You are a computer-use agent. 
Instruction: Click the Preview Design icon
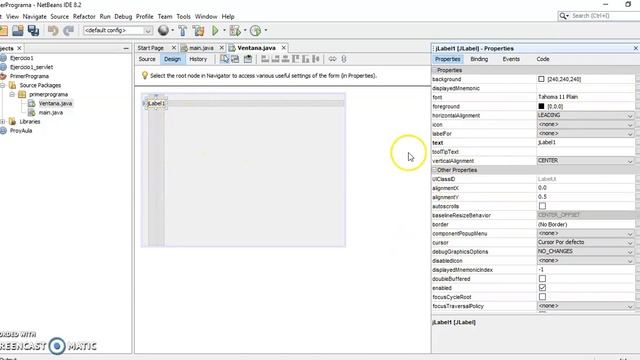(x=248, y=59)
